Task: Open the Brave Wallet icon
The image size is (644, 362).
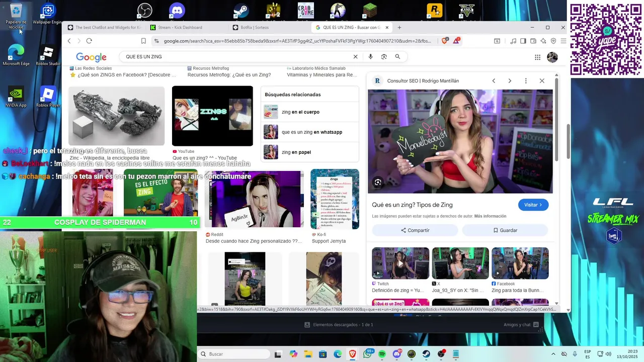Action: pos(533,41)
